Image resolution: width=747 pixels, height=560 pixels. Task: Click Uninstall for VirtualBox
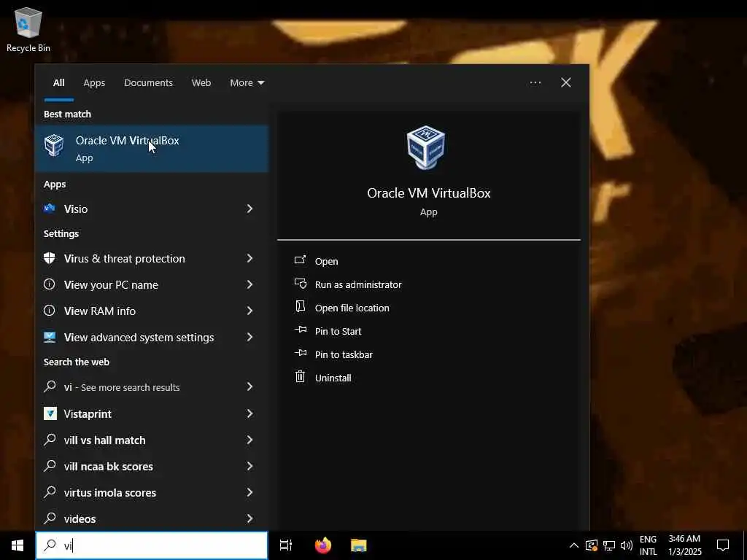[x=333, y=378]
